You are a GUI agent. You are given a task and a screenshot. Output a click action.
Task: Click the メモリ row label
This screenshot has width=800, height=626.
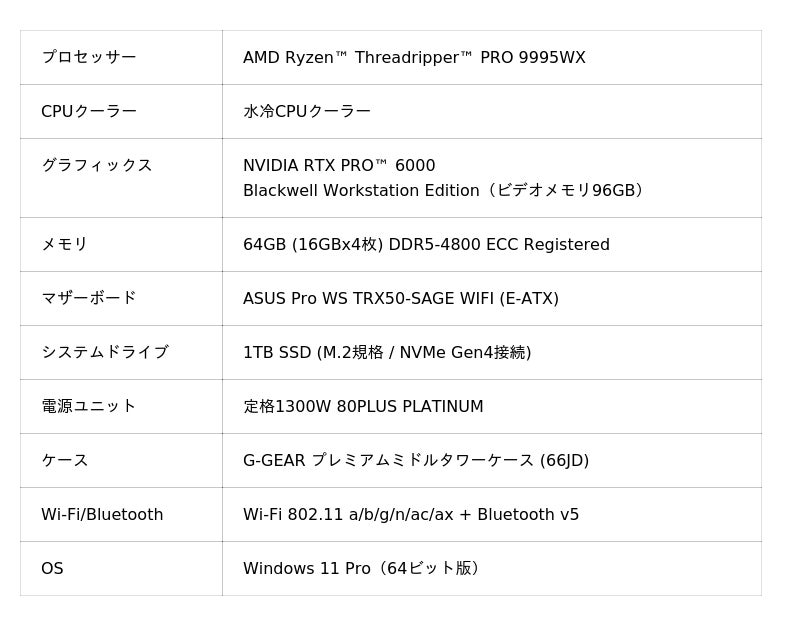point(65,244)
